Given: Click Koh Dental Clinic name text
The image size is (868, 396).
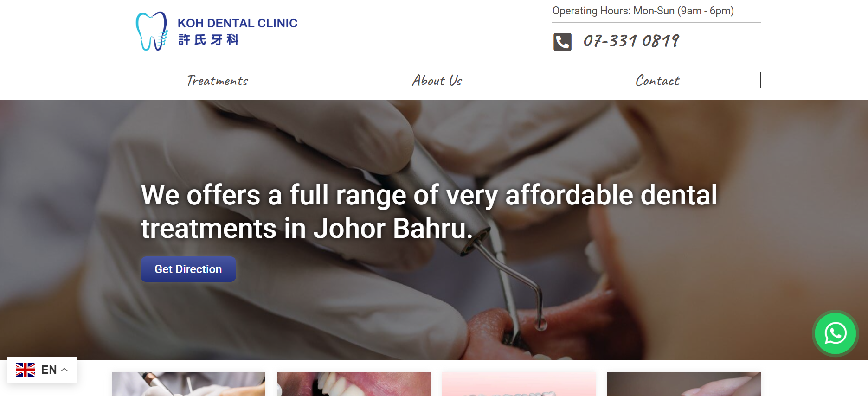Looking at the screenshot, I should point(237,23).
